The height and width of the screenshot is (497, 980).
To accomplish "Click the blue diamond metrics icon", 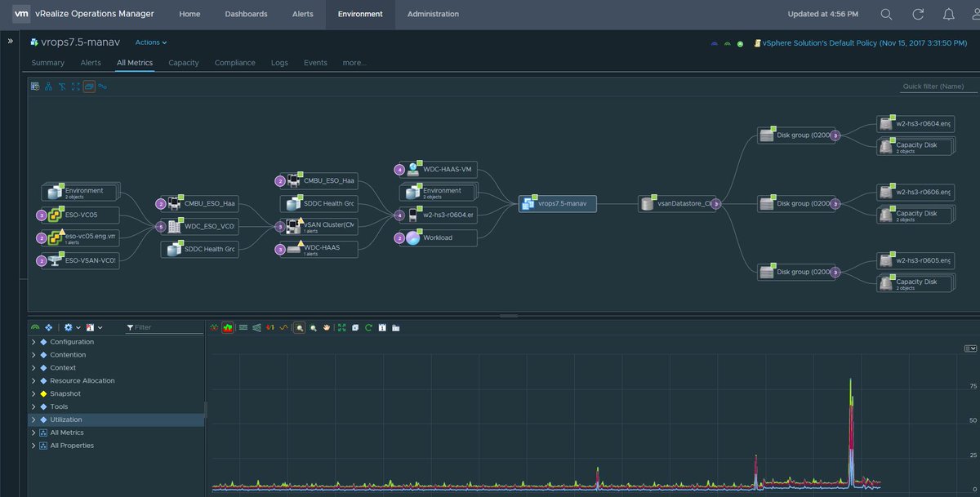I will click(x=49, y=327).
